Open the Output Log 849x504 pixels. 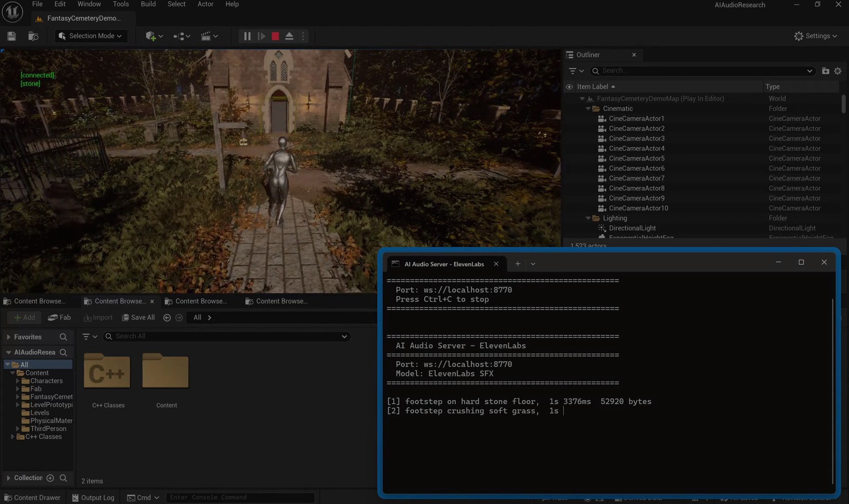click(93, 497)
